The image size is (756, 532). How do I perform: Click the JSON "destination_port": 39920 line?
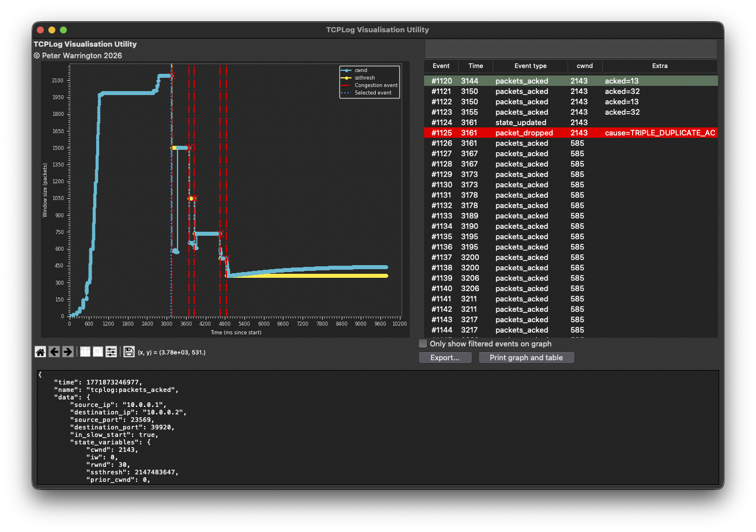122,427
